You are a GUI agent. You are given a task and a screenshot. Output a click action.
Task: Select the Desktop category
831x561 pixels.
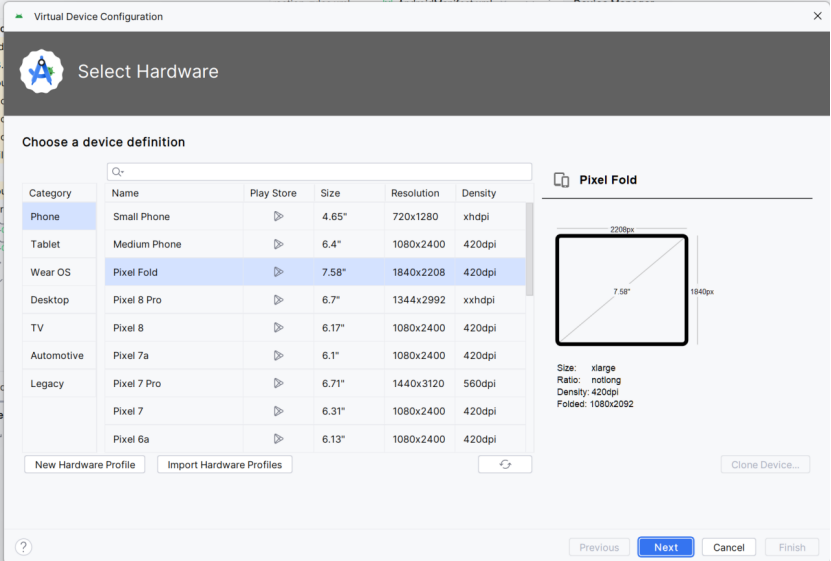[x=59, y=300]
